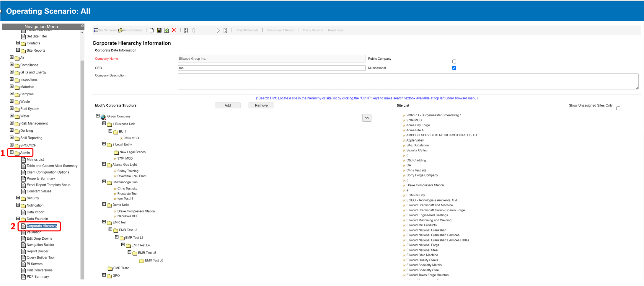Click the Add button
This screenshot has width=644, height=286.
coord(227,105)
